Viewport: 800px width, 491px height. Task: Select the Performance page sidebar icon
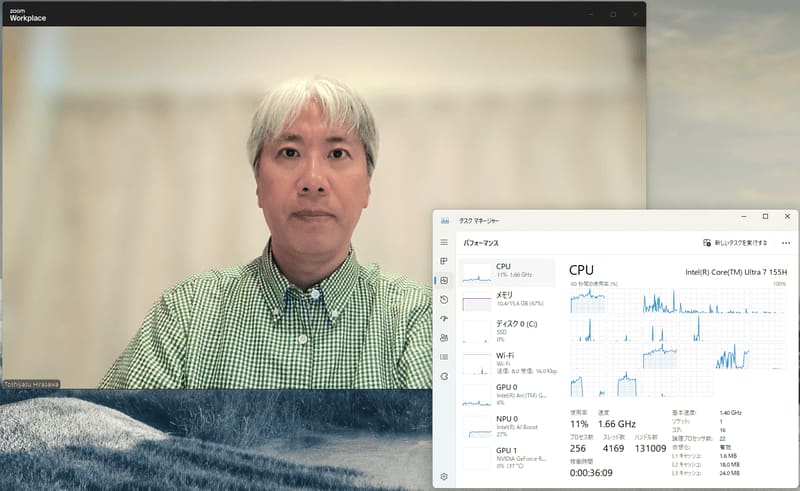[x=444, y=280]
